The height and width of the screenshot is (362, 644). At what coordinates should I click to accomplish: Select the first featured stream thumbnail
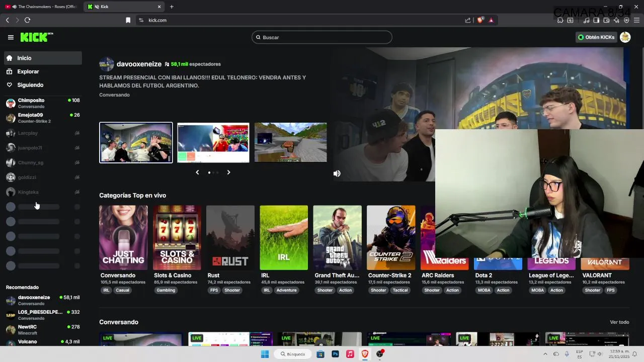[x=136, y=142]
